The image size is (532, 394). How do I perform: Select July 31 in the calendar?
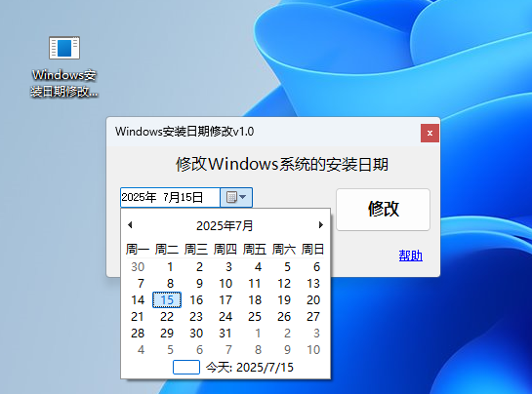tap(225, 333)
